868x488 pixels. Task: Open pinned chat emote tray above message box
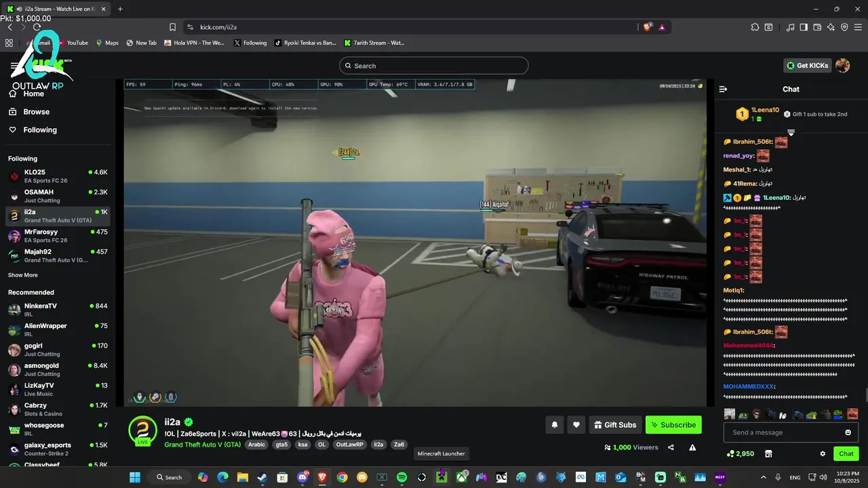click(791, 413)
